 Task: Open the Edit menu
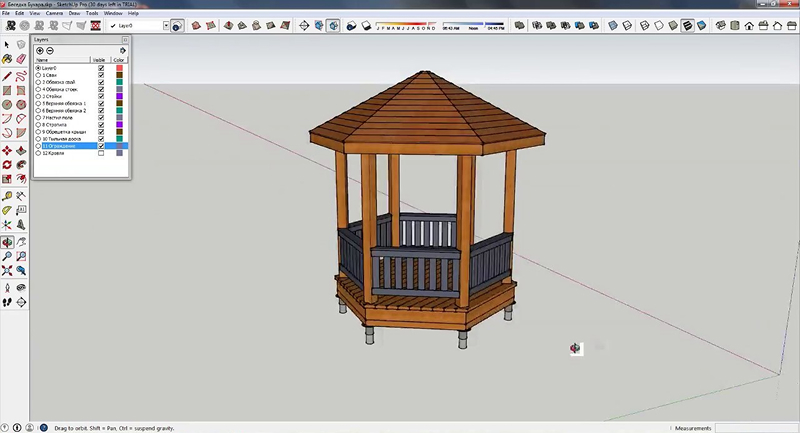coord(19,13)
